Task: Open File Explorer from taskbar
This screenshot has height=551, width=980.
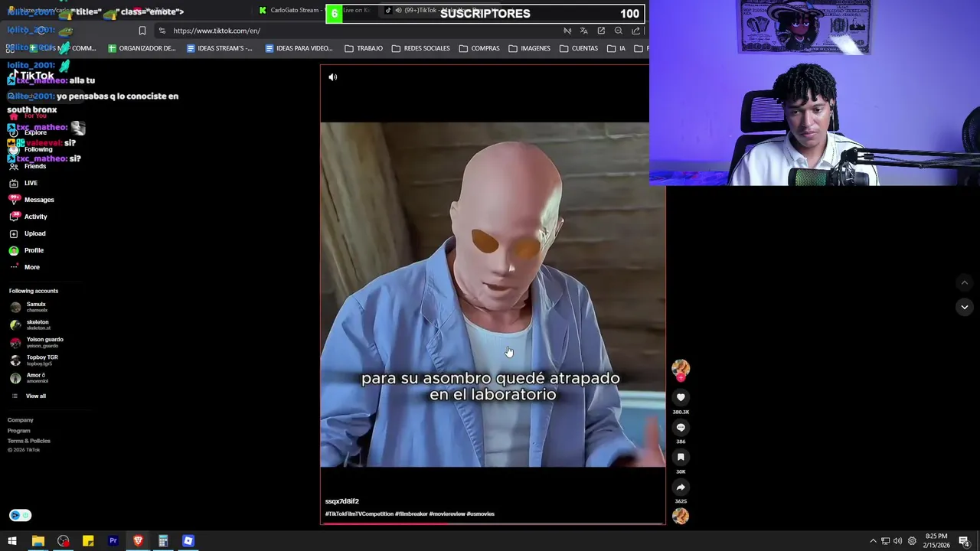Action: 38,541
